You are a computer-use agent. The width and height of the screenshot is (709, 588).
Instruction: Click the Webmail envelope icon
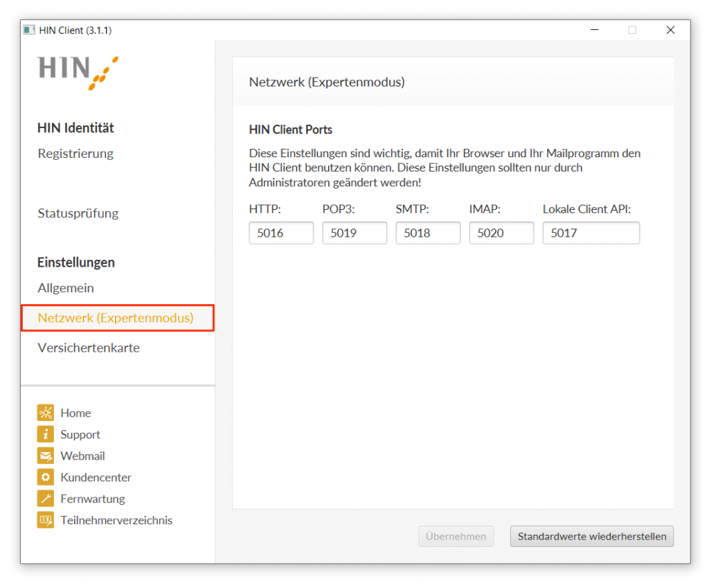point(45,456)
